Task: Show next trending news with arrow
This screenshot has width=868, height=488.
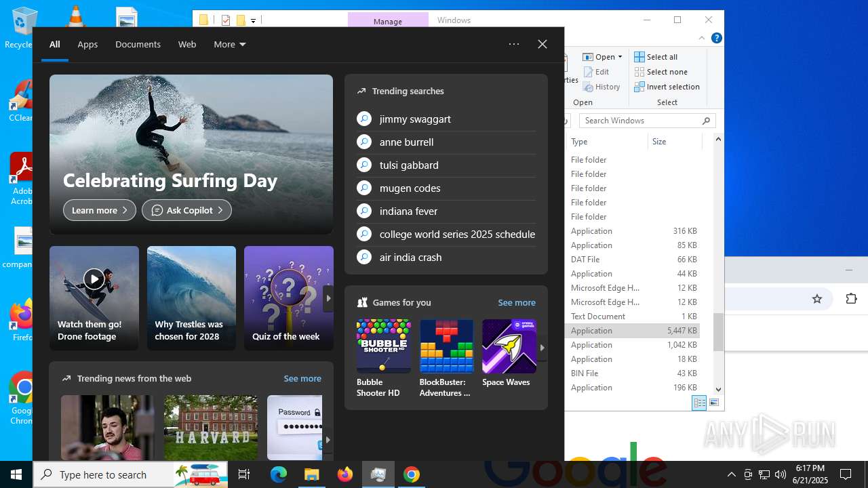Action: [328, 439]
